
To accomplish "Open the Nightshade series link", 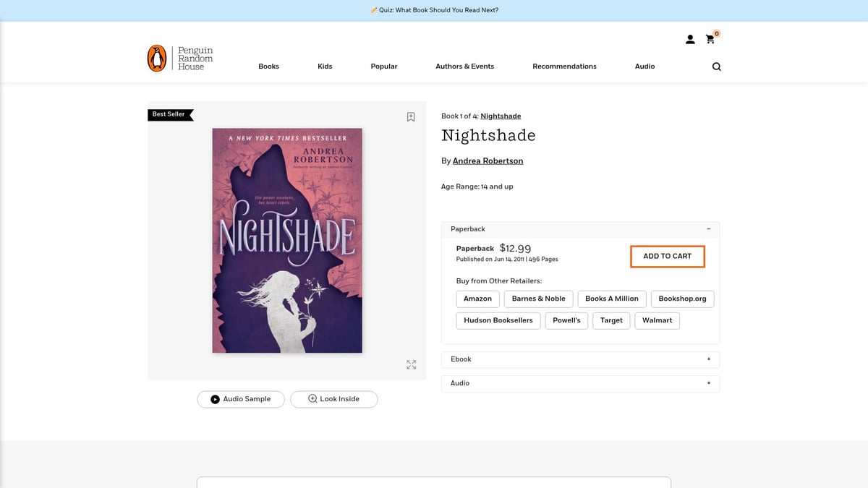I will 501,116.
